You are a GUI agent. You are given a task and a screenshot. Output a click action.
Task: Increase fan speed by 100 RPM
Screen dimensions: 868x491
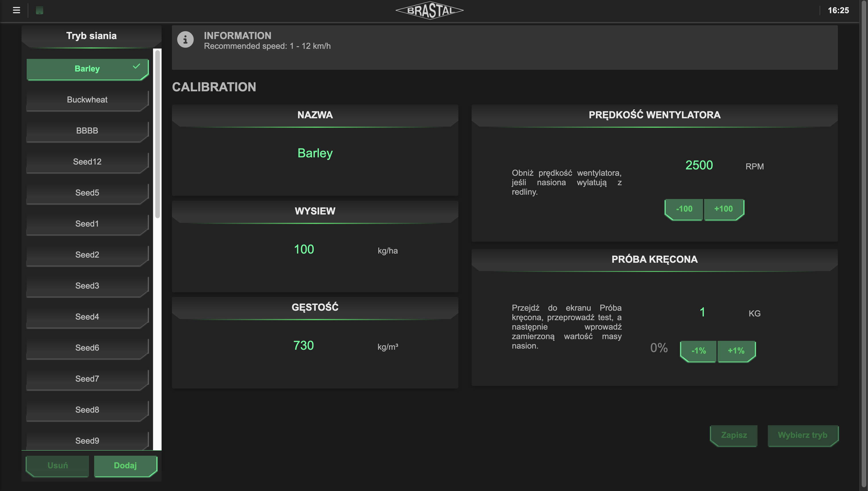tap(723, 209)
